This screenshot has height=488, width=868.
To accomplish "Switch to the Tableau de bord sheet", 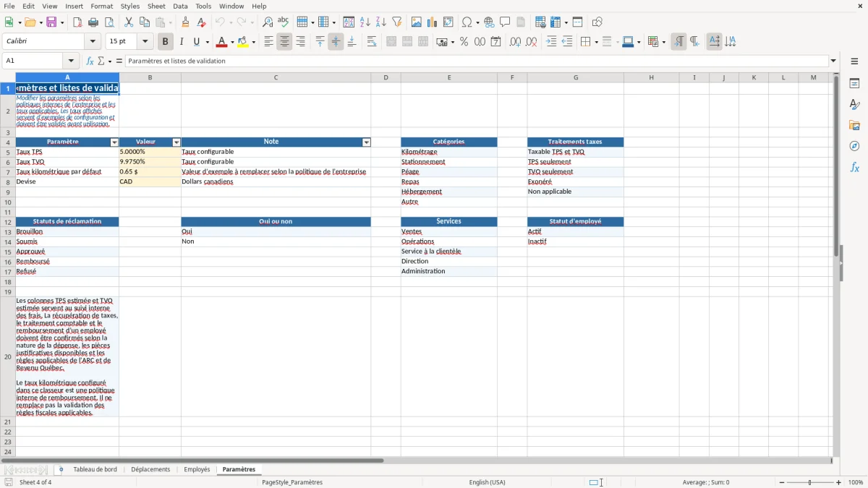I will [x=95, y=469].
